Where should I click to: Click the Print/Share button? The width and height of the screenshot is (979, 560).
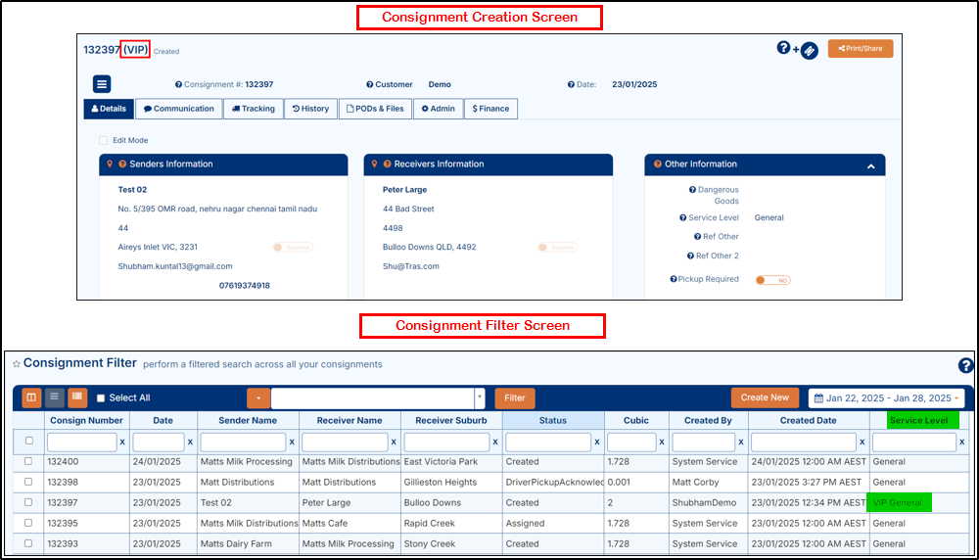tap(860, 48)
